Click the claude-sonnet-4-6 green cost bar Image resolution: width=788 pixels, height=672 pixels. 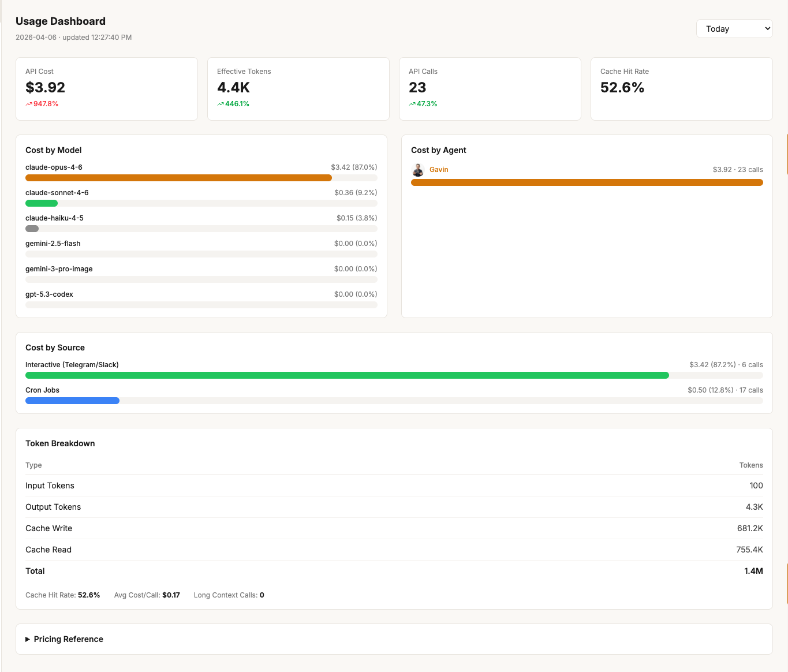(x=42, y=203)
